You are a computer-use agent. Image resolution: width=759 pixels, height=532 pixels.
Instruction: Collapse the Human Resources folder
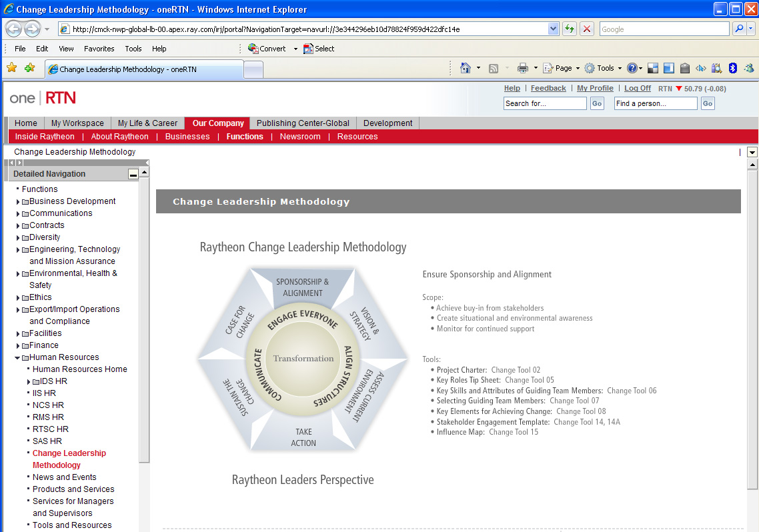17,358
